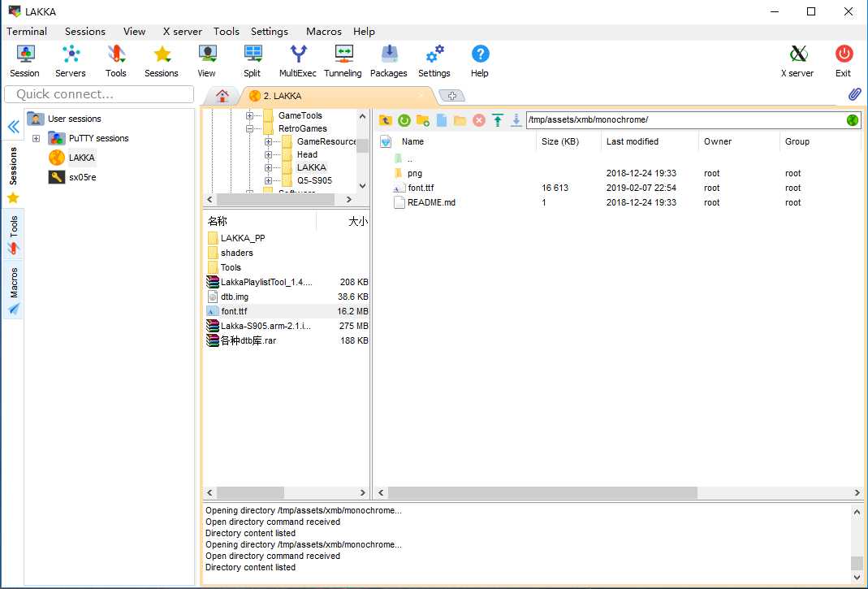Select the Sessions vertical side tab
The width and height of the screenshot is (868, 589).
click(x=13, y=176)
